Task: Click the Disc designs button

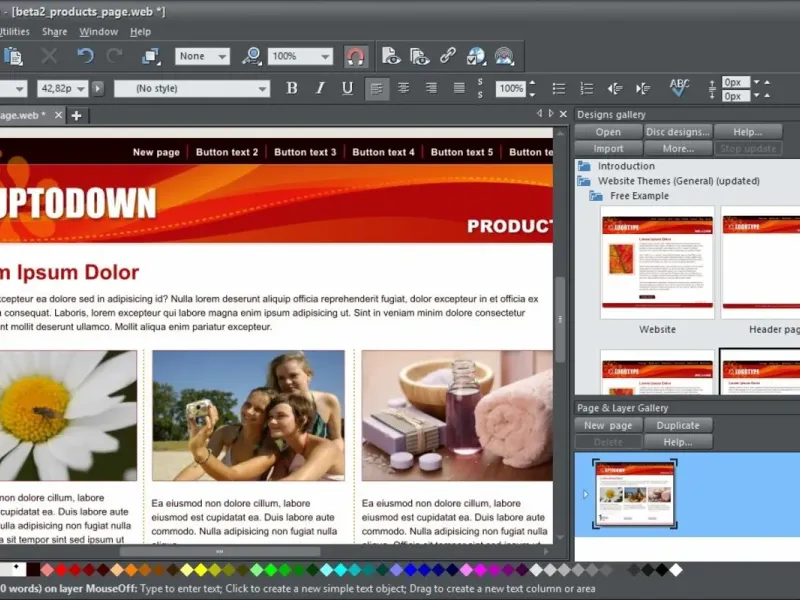Action: point(677,132)
